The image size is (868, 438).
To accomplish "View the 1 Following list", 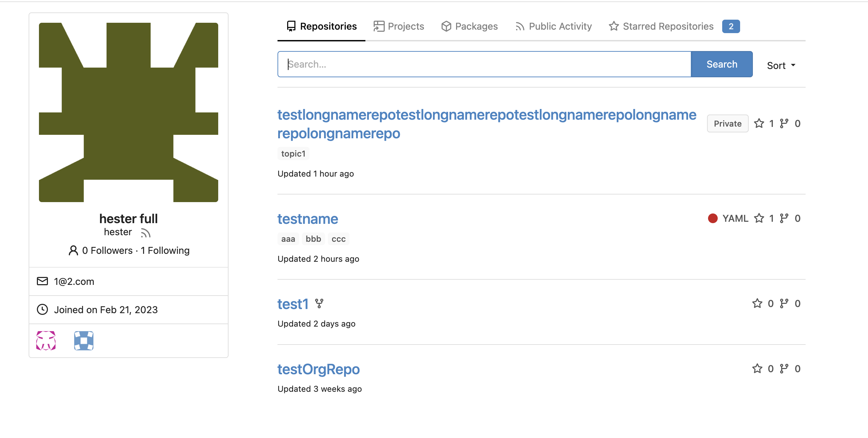I will [x=165, y=250].
